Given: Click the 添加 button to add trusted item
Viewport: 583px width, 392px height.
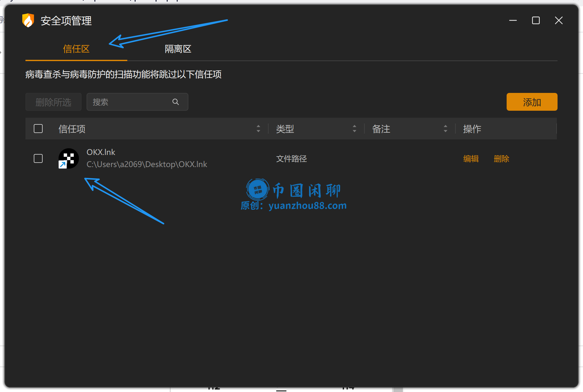Looking at the screenshot, I should 531,102.
